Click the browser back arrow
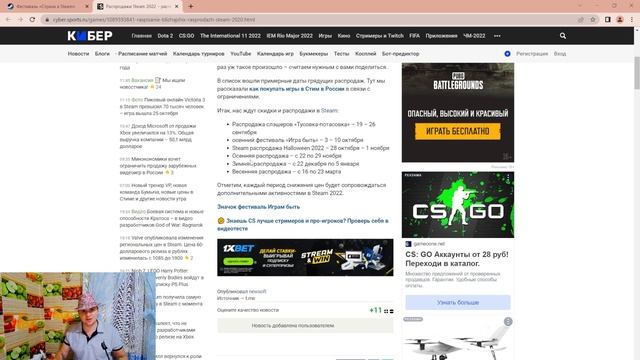 [x=8, y=20]
